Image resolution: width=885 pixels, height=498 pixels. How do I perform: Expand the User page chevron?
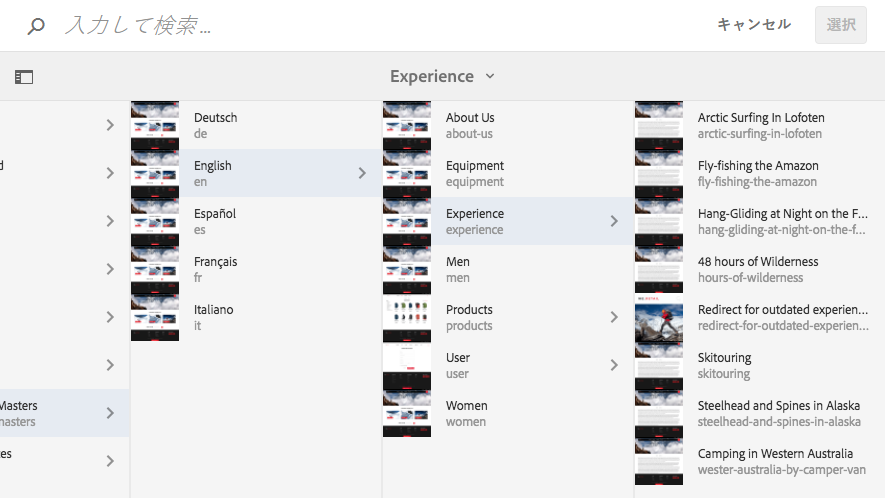coord(614,365)
